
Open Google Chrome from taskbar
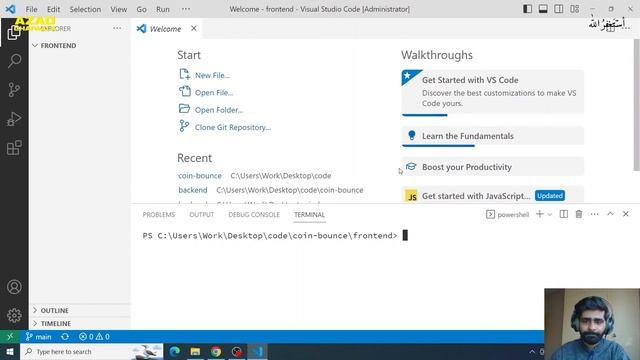[216, 351]
